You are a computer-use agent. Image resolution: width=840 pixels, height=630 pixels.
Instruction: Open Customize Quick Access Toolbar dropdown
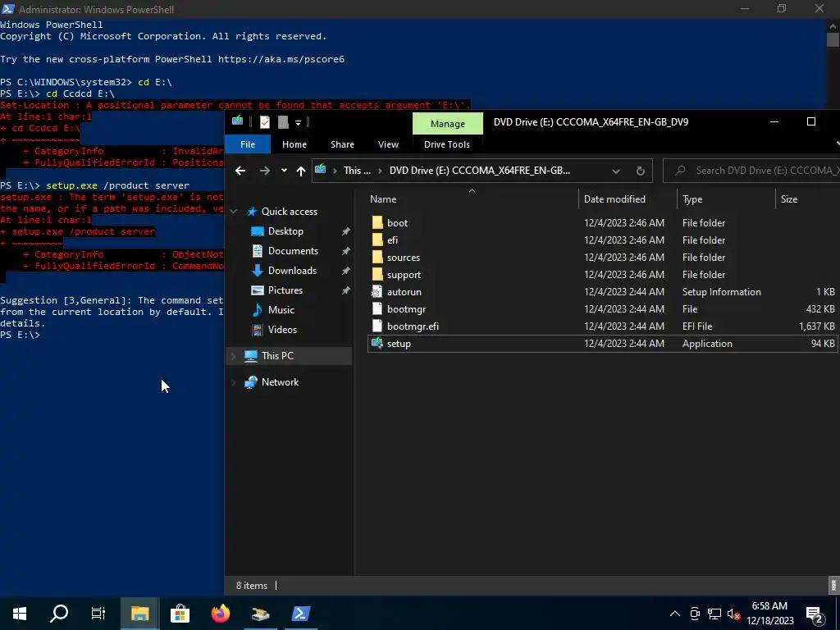[298, 123]
